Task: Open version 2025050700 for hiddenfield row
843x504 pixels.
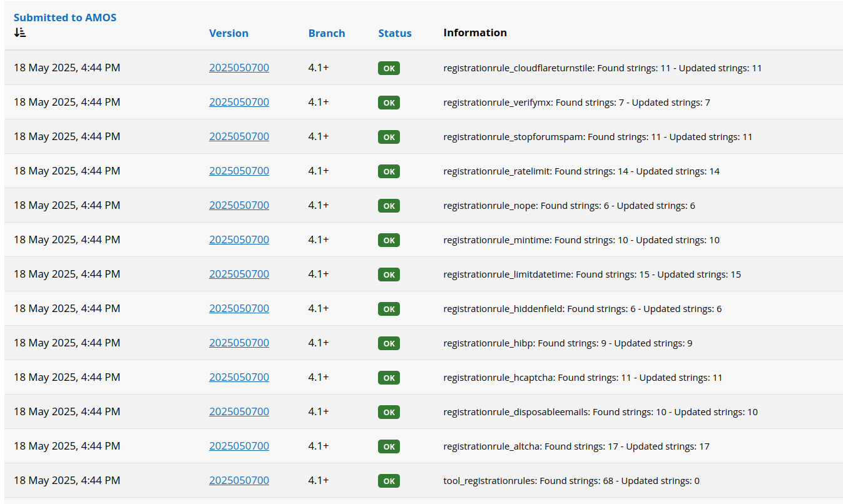Action: (x=239, y=308)
